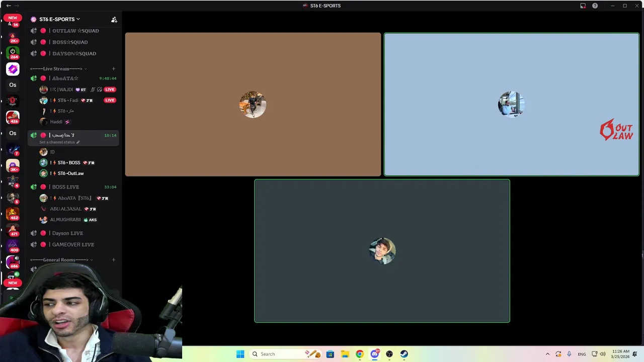Viewport: 644px width, 362px height.
Task: Focus the dark-gray participant tile at bottom
Action: 382,251
